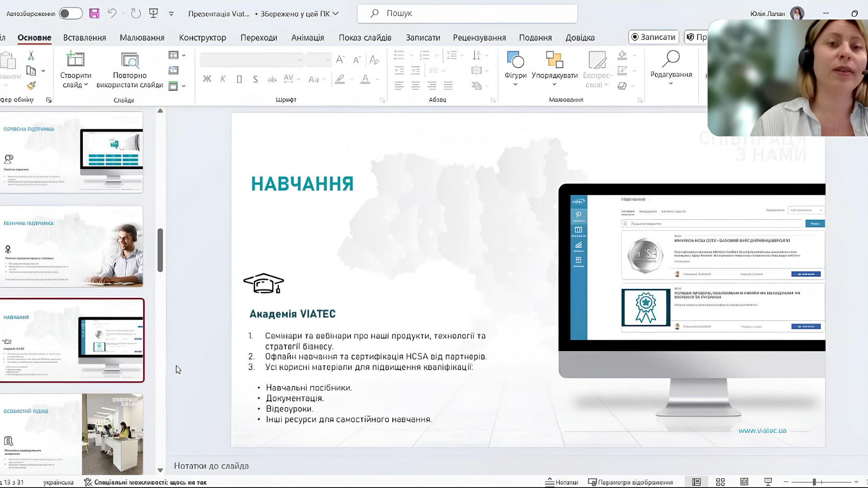
Task: Open the Показ слайдів tab
Action: click(x=365, y=38)
